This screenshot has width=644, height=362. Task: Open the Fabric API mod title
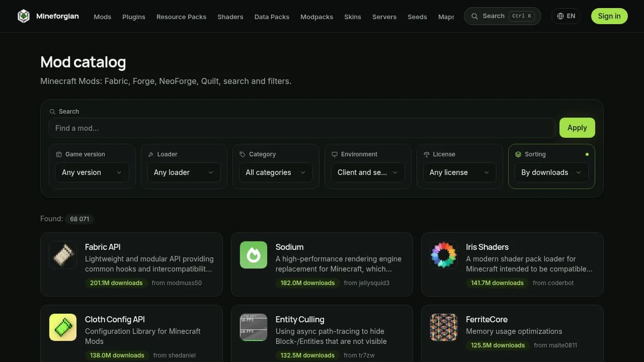click(103, 247)
